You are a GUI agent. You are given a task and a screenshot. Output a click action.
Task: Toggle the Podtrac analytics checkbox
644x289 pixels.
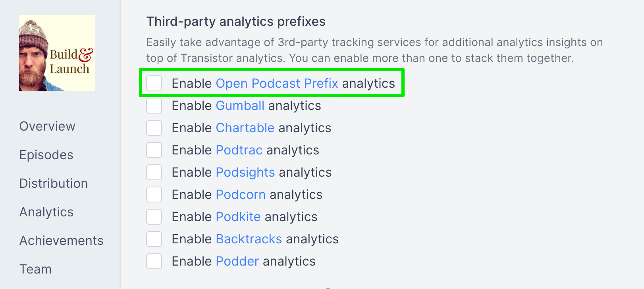pos(154,150)
